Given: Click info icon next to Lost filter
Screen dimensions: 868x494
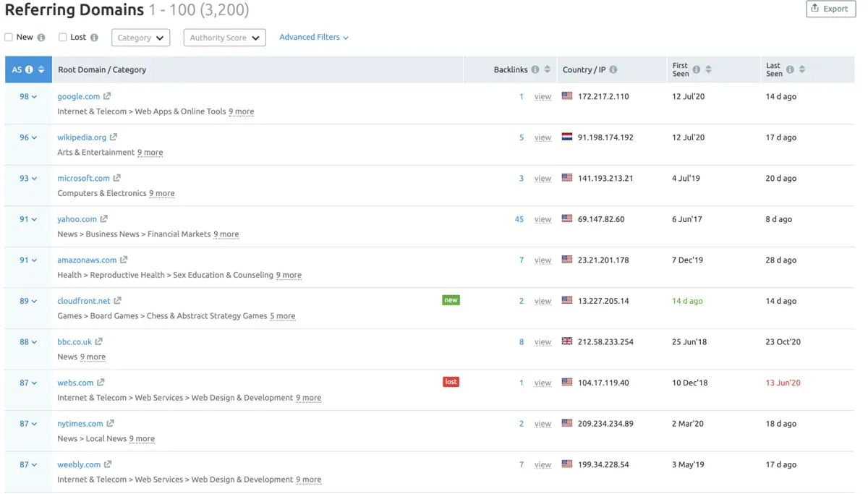Looking at the screenshot, I should (94, 38).
